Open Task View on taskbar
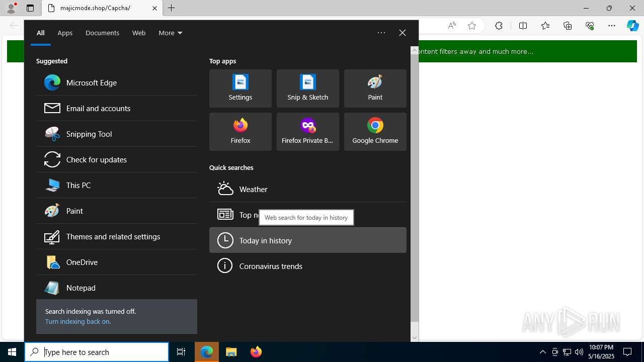This screenshot has width=644, height=362. [x=181, y=352]
